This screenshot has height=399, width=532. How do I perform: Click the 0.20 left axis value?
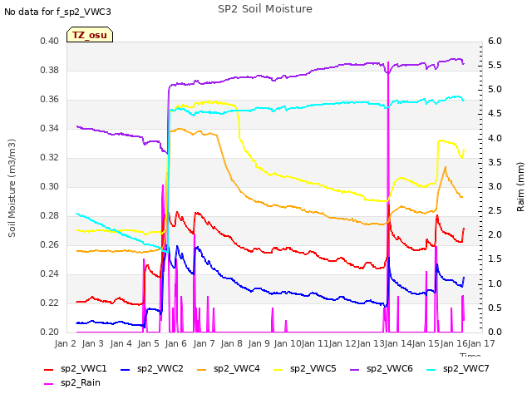[x=50, y=332]
